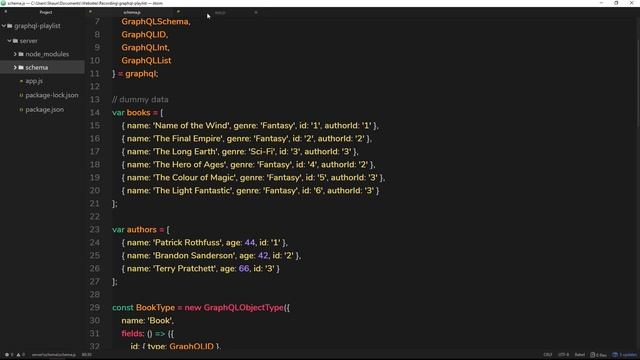Click GraphQLSchema on line 7

pos(155,22)
